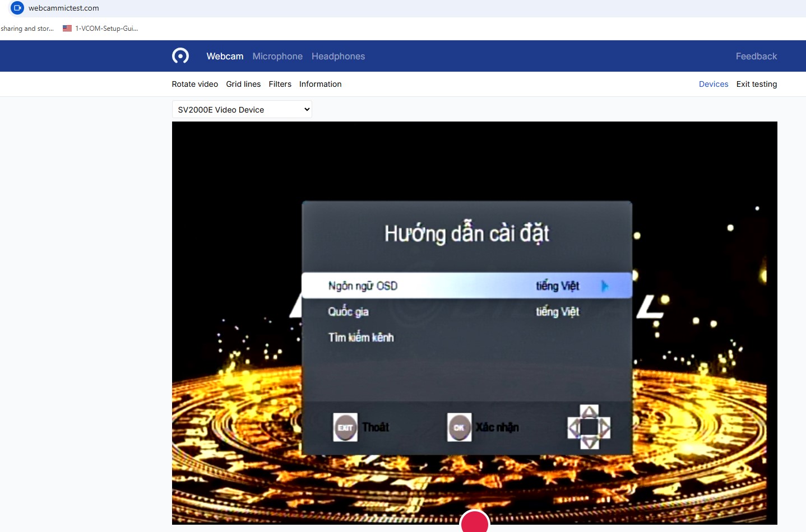Expand the SV2000E Video Device dropdown
806x532 pixels.
[x=242, y=110]
